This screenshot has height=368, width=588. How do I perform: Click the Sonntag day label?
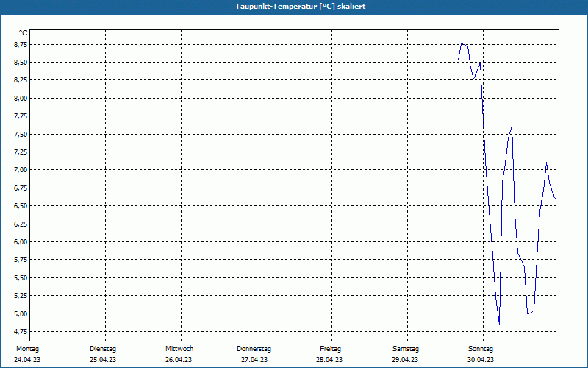pos(481,349)
